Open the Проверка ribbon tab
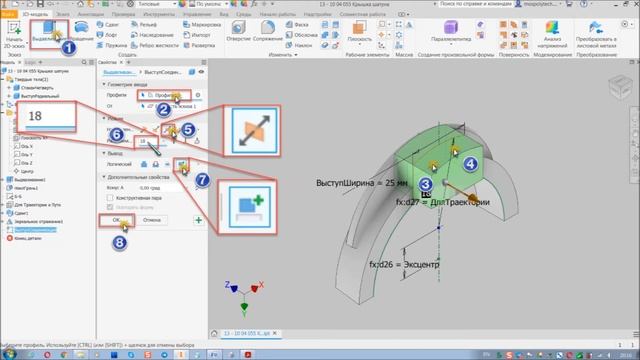Viewport: 640px width, 360px height. point(123,14)
